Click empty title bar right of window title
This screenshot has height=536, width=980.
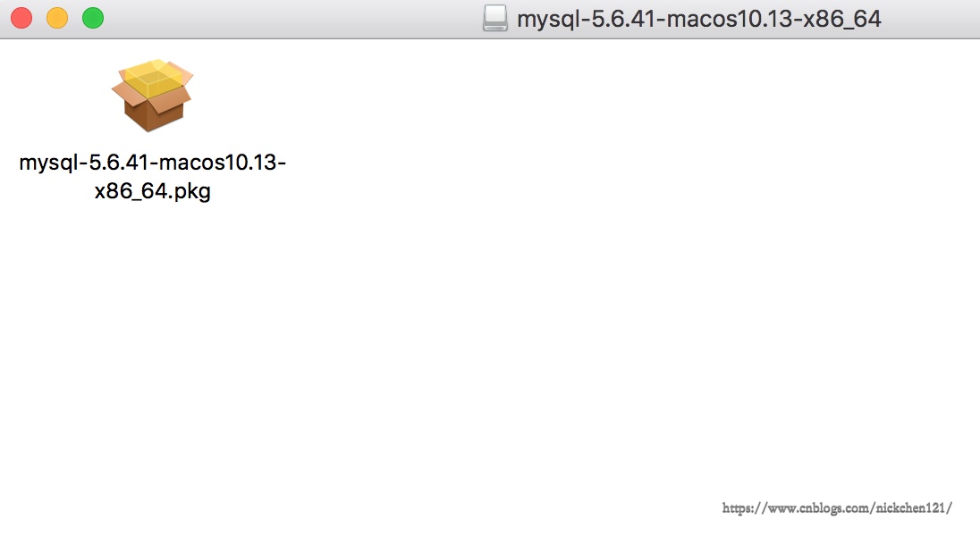click(930, 19)
